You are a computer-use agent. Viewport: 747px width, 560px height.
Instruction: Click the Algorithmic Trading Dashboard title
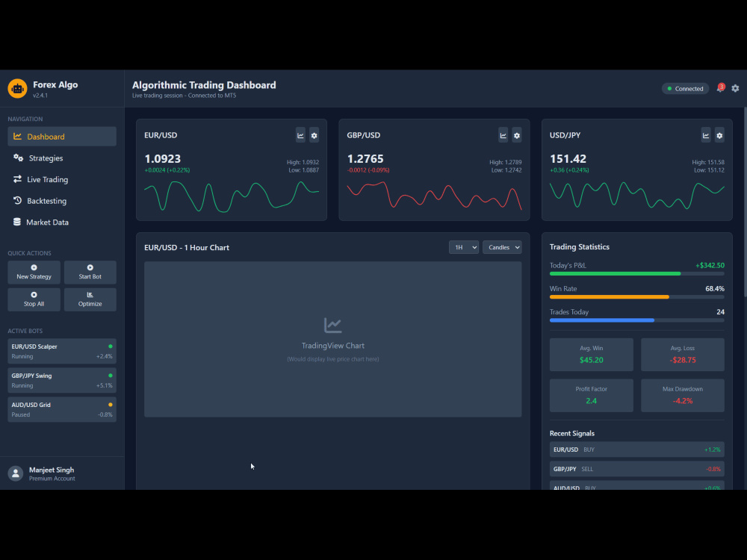click(x=204, y=85)
